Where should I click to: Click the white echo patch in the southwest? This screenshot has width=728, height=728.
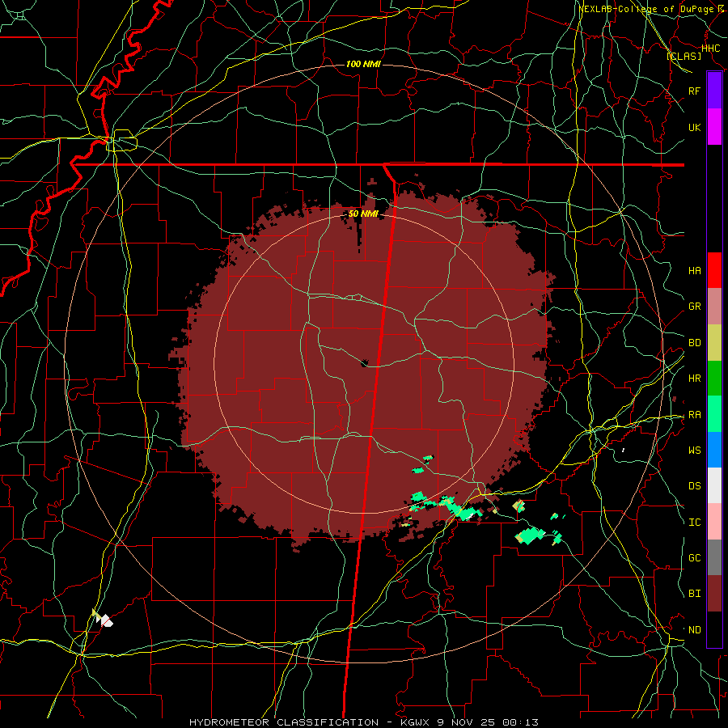coord(106,620)
